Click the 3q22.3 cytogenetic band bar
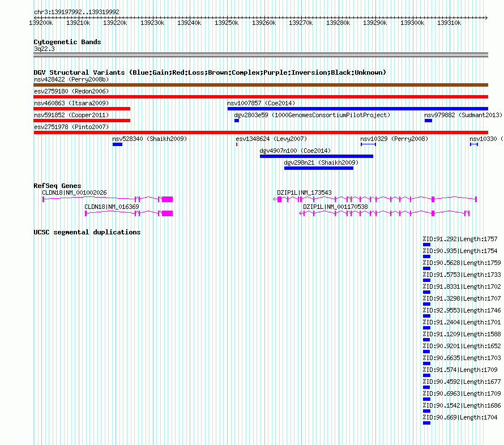The width and height of the screenshot is (504, 445). [x=260, y=55]
